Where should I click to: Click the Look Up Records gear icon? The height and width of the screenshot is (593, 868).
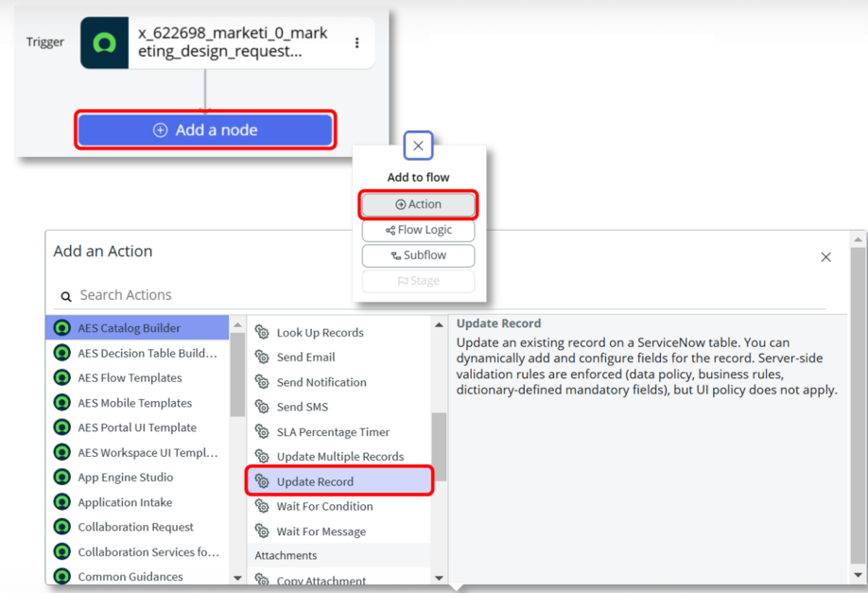(x=262, y=332)
